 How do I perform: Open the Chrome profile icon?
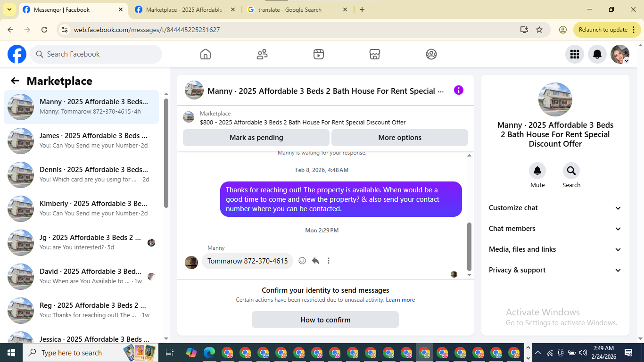(x=563, y=30)
